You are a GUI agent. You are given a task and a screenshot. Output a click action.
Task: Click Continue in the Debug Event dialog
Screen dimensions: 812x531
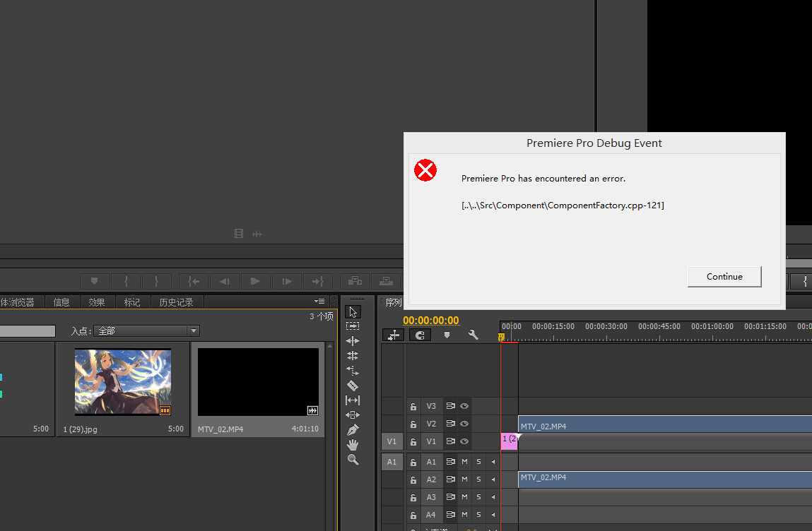click(x=724, y=276)
